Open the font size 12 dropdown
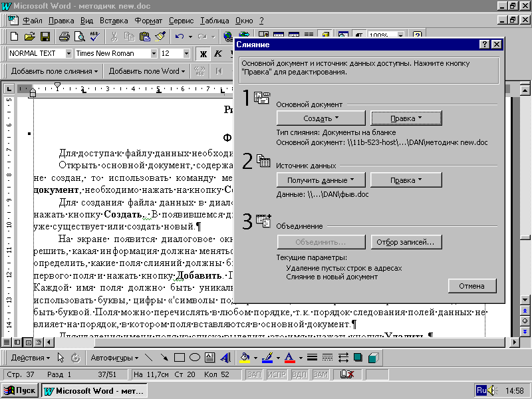The height and width of the screenshot is (399, 532). pos(186,54)
